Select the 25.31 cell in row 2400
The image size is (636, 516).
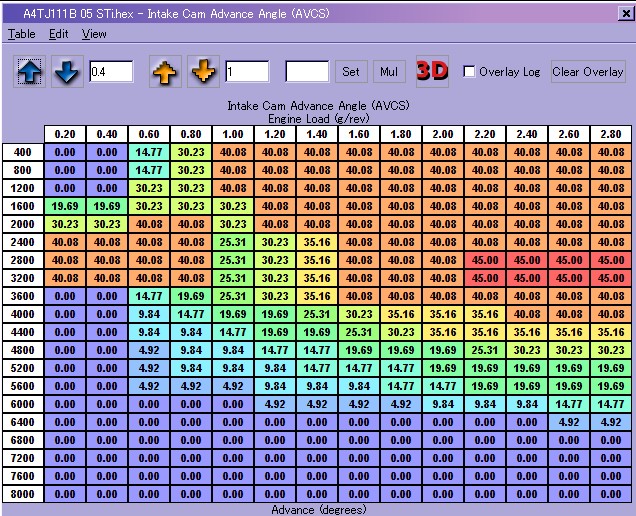pyautogui.click(x=233, y=242)
